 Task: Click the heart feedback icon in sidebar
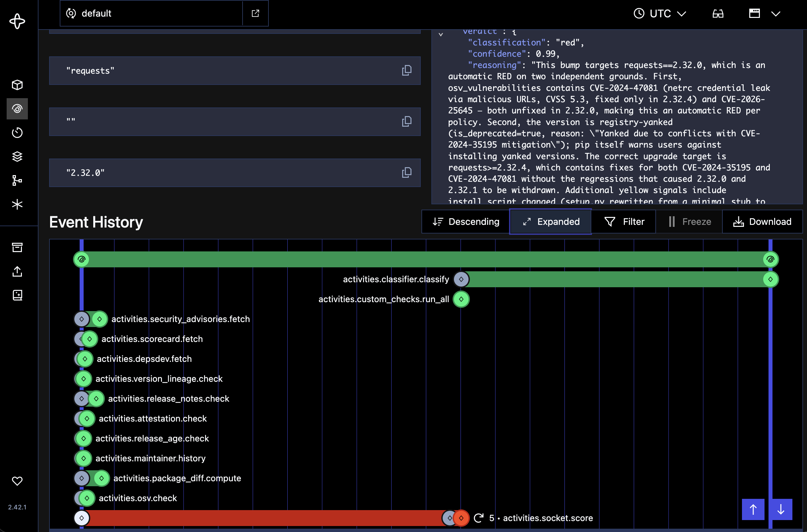tap(17, 481)
